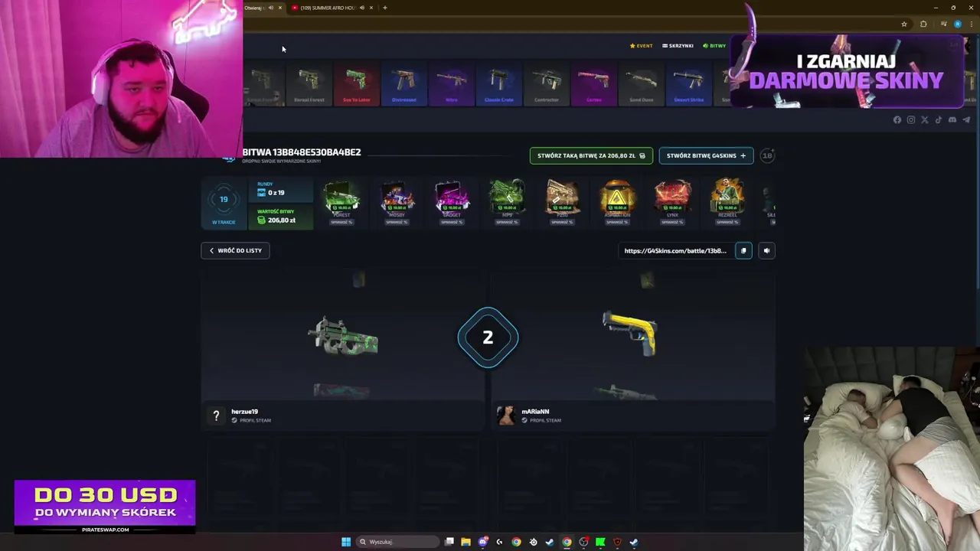Screen dimensions: 980x551
Task: Open the Skrzynki menu item
Action: 678,46
